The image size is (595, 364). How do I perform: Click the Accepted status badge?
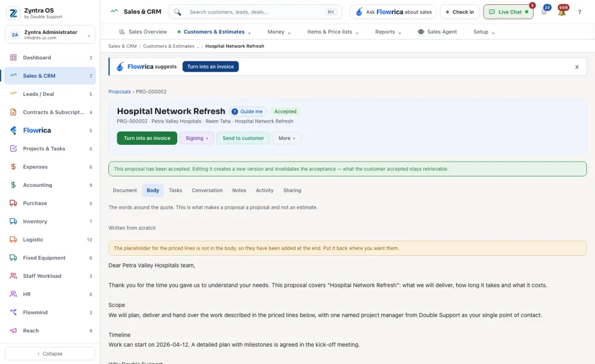coord(285,111)
